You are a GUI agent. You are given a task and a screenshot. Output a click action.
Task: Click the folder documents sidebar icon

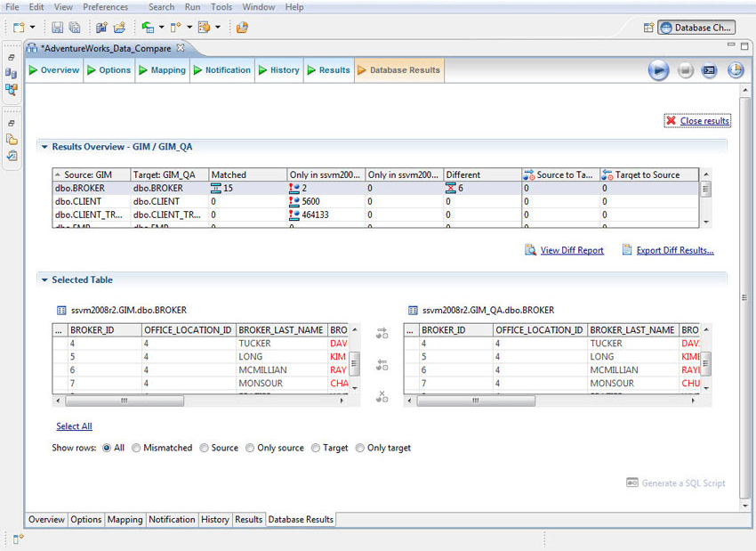tap(12, 140)
